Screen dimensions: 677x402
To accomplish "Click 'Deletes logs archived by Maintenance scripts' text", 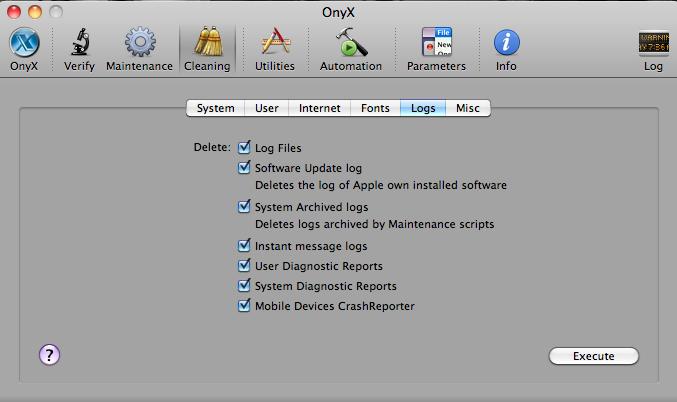I will tap(374, 224).
